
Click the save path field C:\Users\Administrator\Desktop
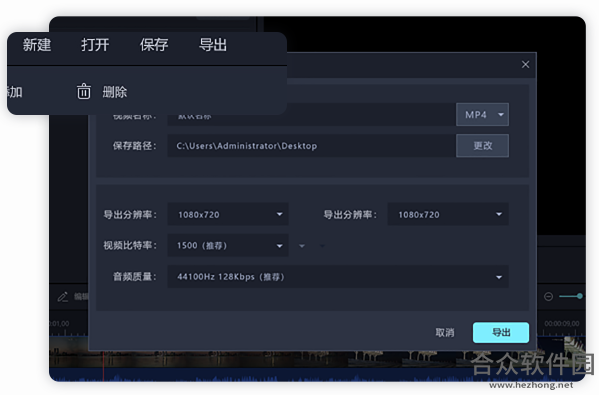(311, 146)
